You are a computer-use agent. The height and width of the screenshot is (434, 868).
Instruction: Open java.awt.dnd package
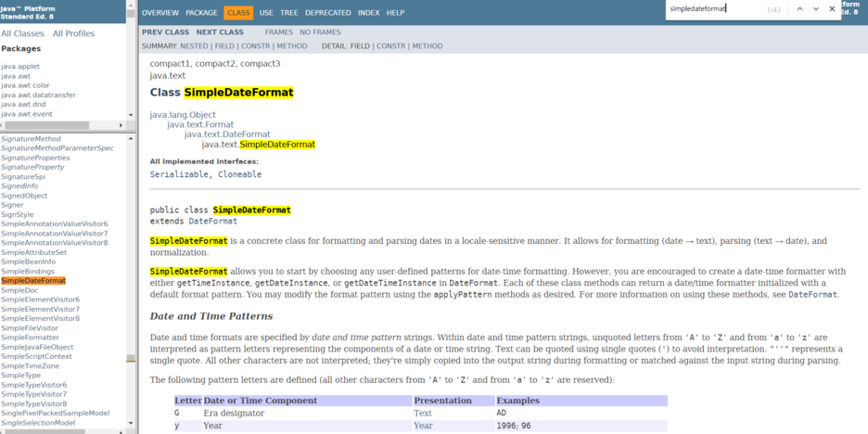(23, 104)
